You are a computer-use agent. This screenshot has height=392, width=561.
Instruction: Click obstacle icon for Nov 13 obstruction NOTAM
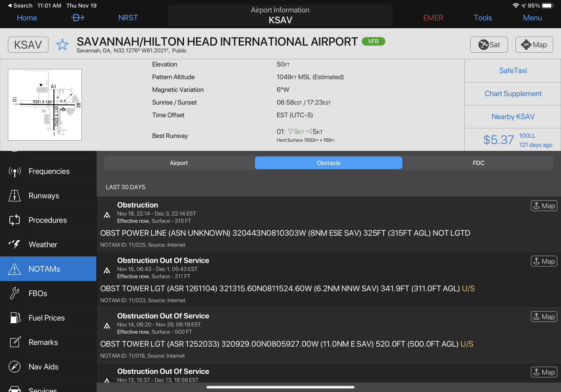pos(107,380)
